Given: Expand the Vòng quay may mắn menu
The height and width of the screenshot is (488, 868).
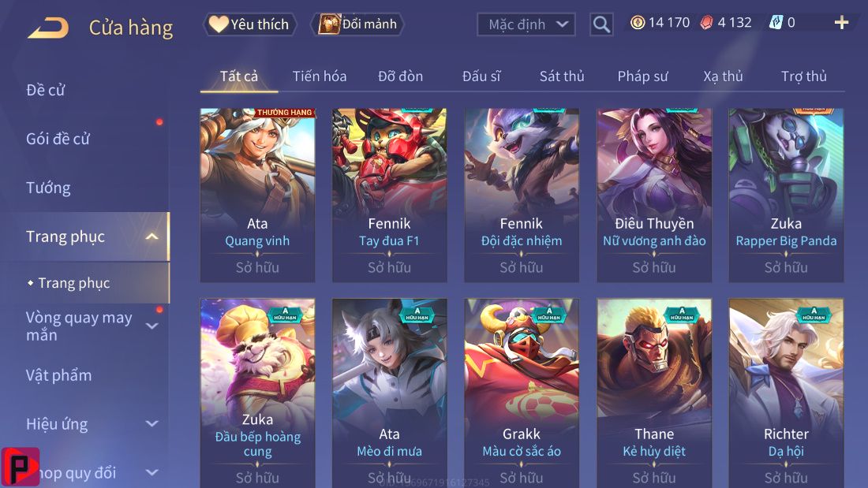Looking at the screenshot, I should click(152, 326).
